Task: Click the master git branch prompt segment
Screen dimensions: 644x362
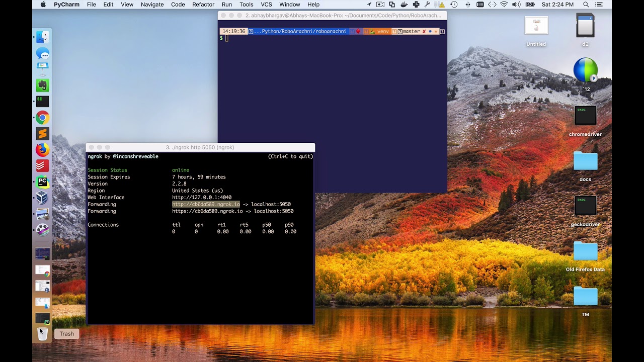Action: [x=411, y=31]
